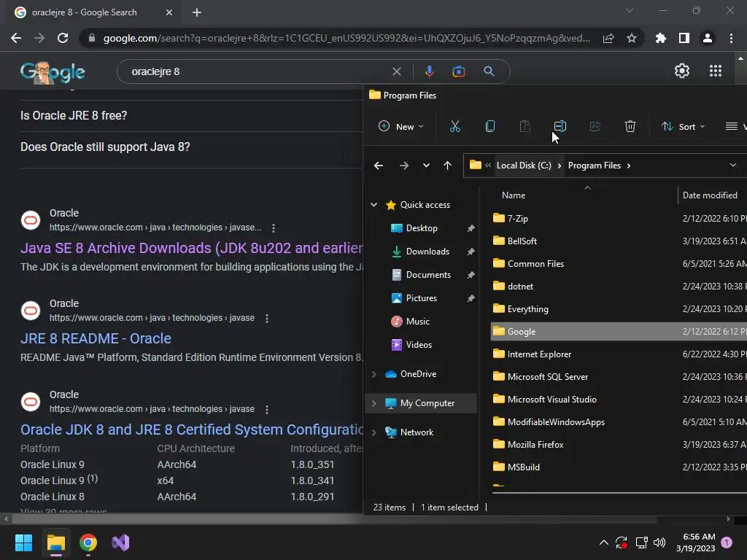Click the Cut scissors icon in Explorer toolbar
The image size is (747, 560).
click(455, 126)
